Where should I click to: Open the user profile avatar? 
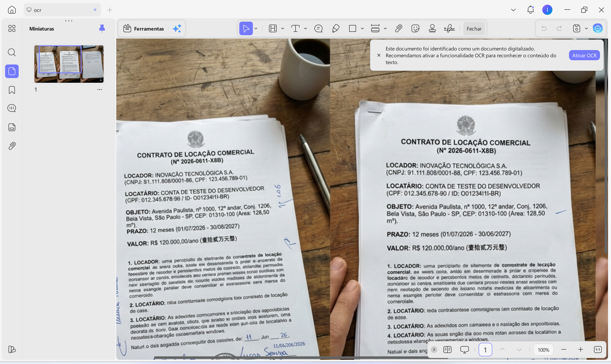click(547, 10)
